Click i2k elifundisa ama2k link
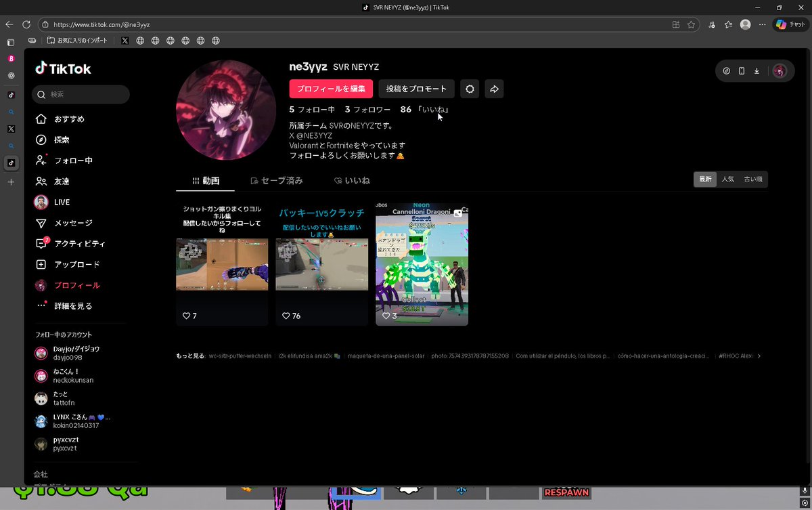The width and height of the screenshot is (812, 510). click(x=309, y=356)
